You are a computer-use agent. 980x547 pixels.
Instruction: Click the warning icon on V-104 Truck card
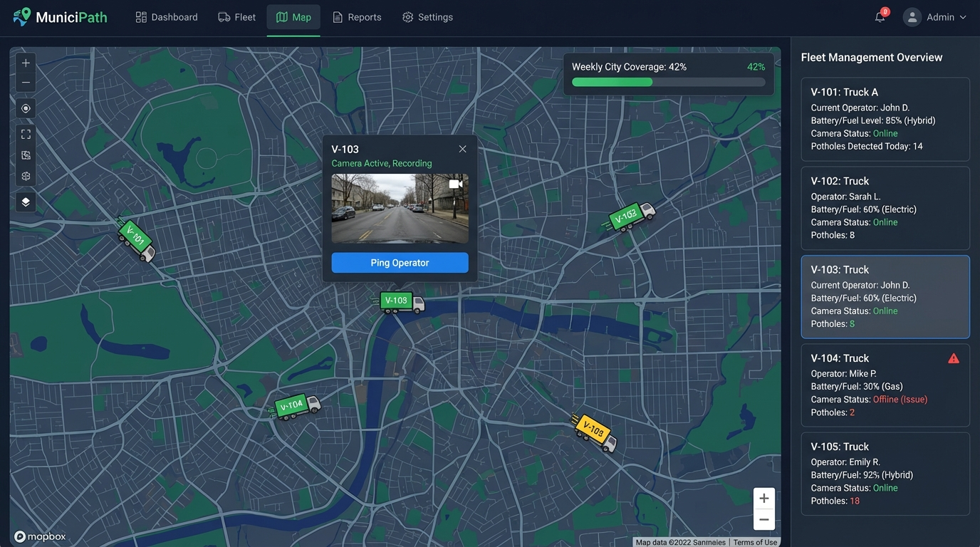pyautogui.click(x=954, y=358)
